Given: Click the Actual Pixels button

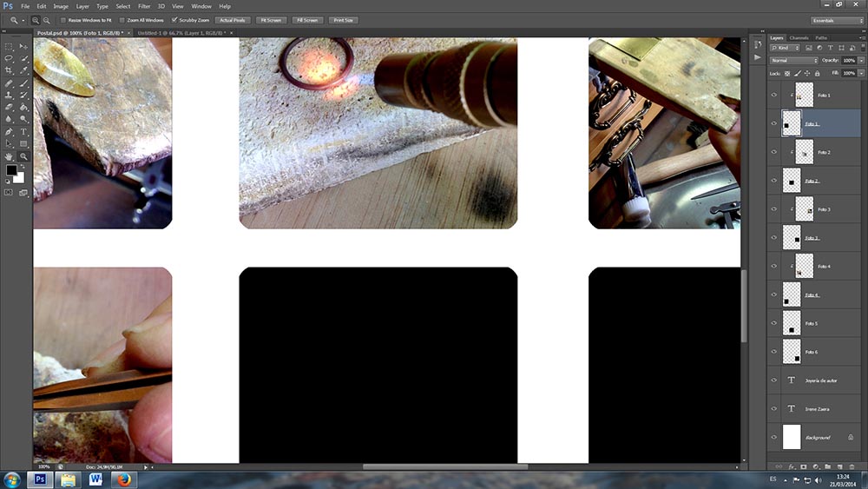Looking at the screenshot, I should 232,19.
